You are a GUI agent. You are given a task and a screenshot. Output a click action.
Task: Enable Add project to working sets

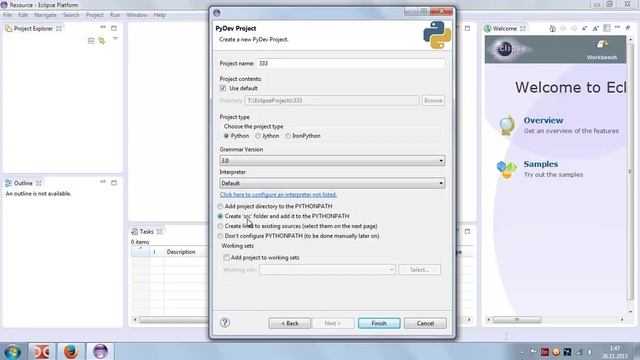tap(226, 258)
